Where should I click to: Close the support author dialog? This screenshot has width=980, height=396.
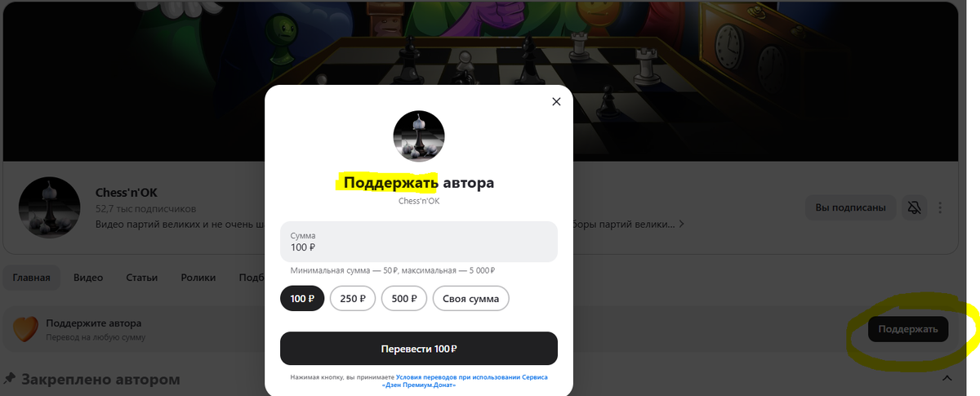point(556,102)
